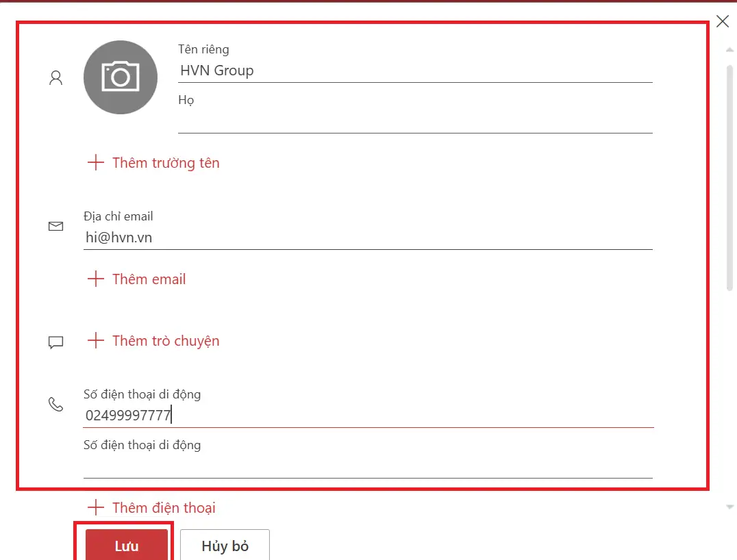Add a name field via Thêm trường tên
Viewport: 737px width, 560px height.
point(153,162)
